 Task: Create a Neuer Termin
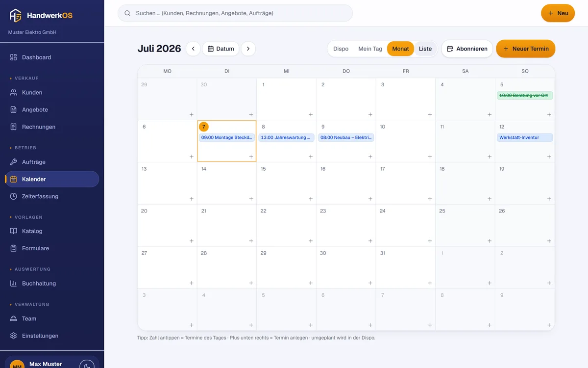(x=526, y=49)
